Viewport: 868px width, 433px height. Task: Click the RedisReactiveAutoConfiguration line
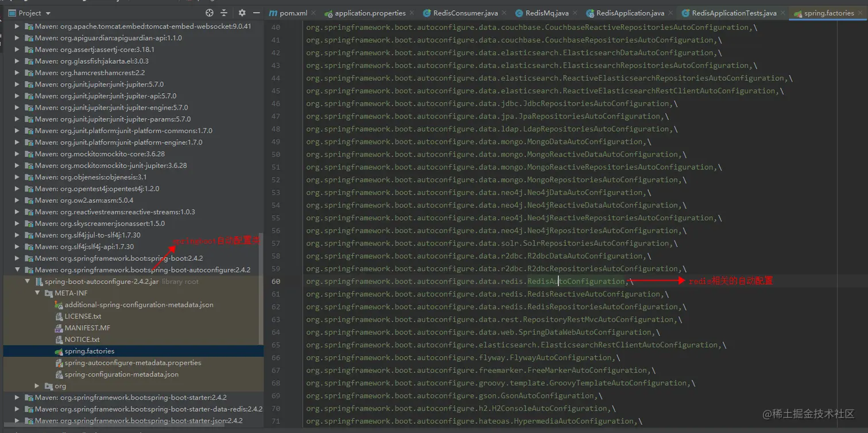click(x=487, y=294)
